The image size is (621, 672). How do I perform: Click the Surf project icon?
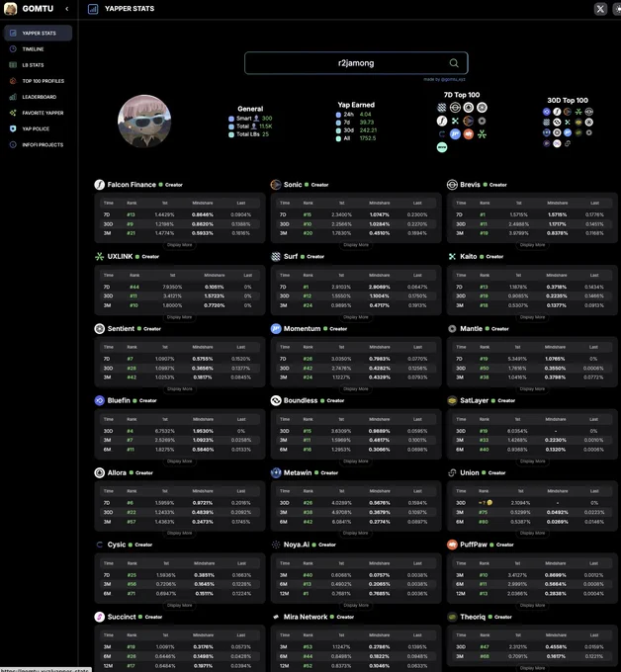click(276, 256)
